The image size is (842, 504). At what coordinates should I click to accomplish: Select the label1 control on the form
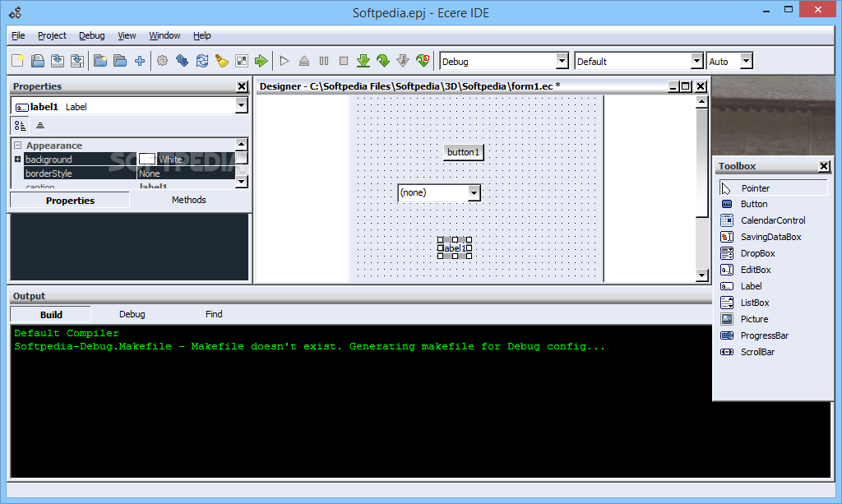pyautogui.click(x=454, y=248)
